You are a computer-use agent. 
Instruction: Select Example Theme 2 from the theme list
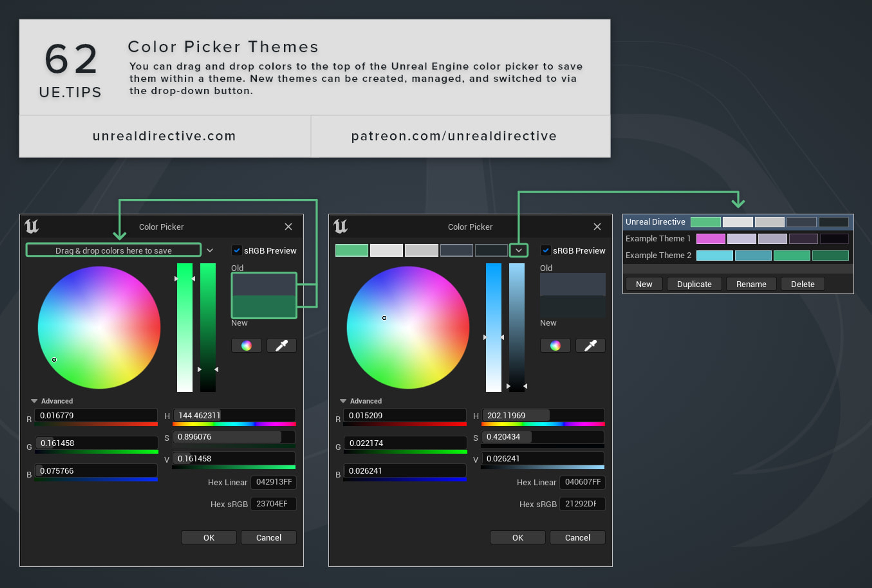[x=658, y=255]
